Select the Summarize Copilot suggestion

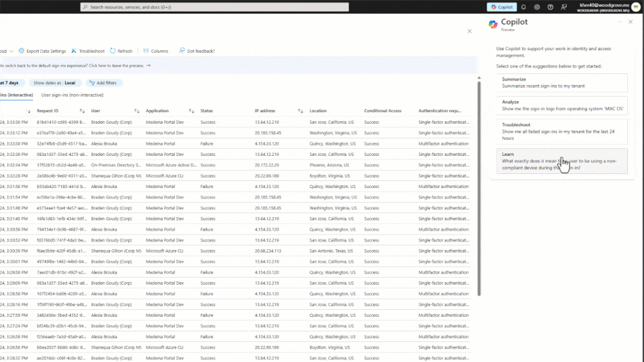[562, 82]
